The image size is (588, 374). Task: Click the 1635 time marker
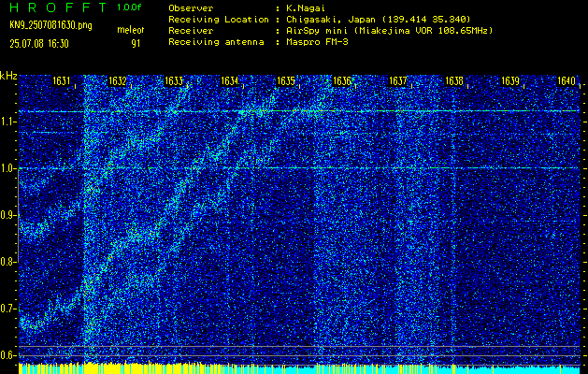click(286, 80)
